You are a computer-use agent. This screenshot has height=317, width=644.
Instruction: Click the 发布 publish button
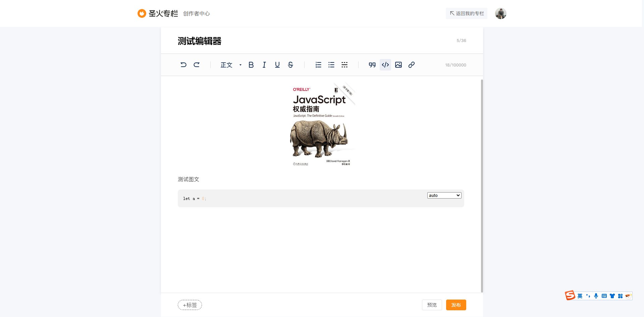(456, 305)
